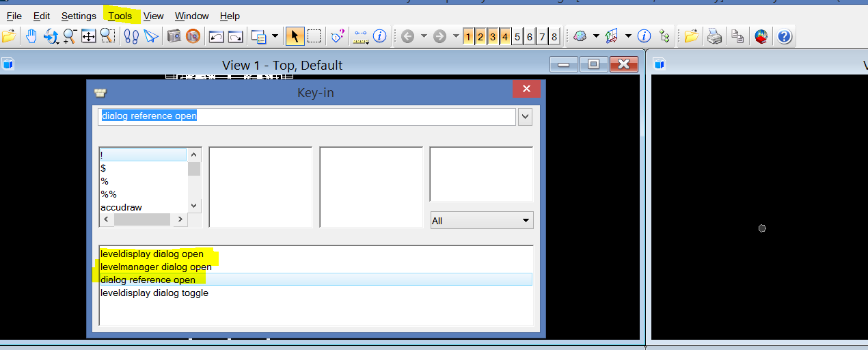Click the cloud-shaped rendering icon
This screenshot has height=350, width=868.
(x=580, y=36)
